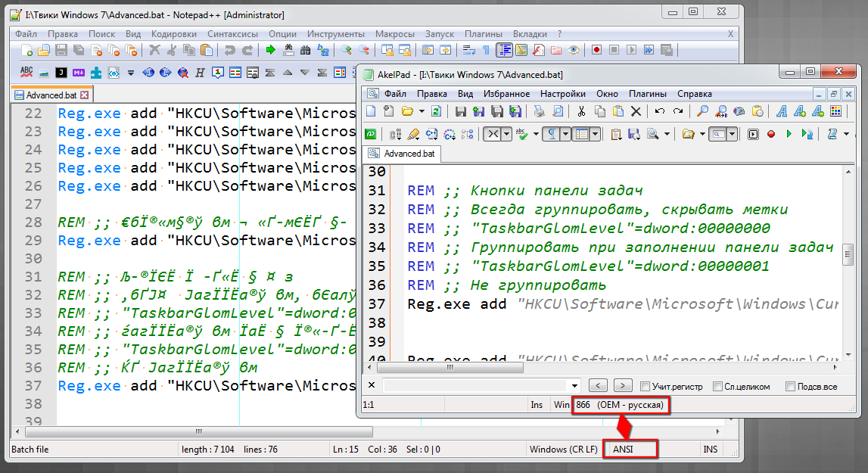
Task: Expand pilcrow symbols dropdown arrow in AkelPad
Action: pyautogui.click(x=565, y=134)
